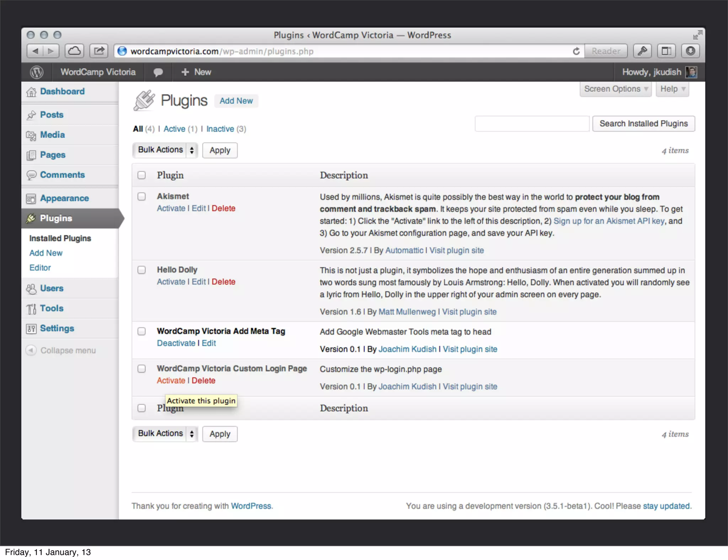Click the WordPress logo in admin bar

coord(37,72)
